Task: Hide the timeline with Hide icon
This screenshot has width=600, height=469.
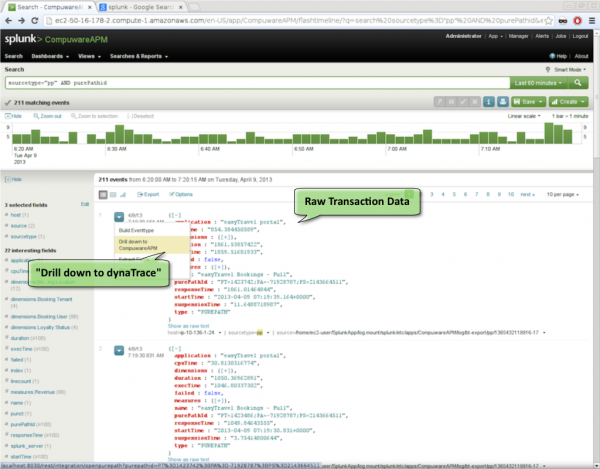Action: click(13, 116)
